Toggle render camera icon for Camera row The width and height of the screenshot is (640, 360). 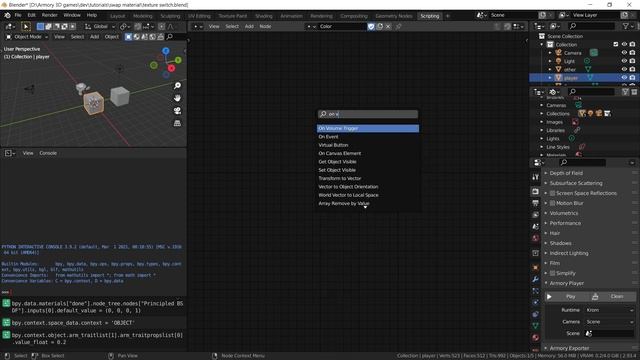tap(632, 53)
